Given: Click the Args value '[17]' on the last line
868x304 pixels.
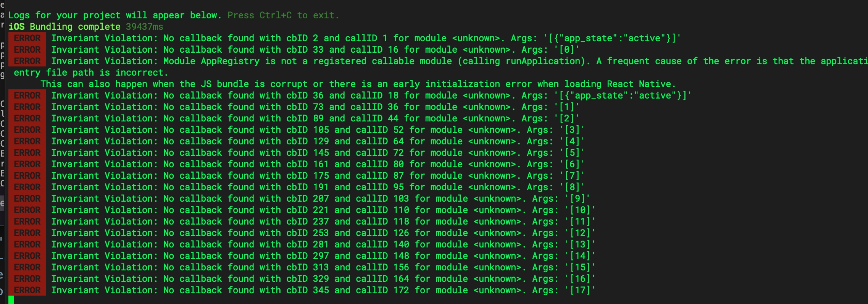Looking at the screenshot, I should (x=580, y=290).
